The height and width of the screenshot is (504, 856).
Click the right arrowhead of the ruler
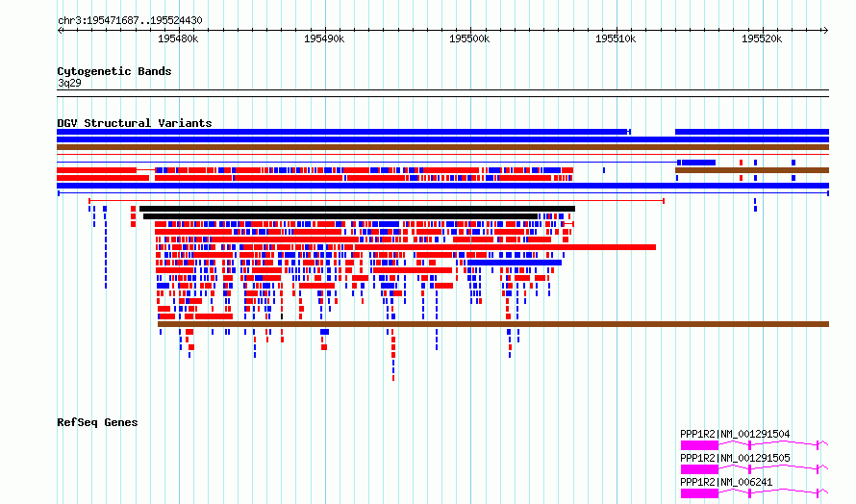point(825,31)
